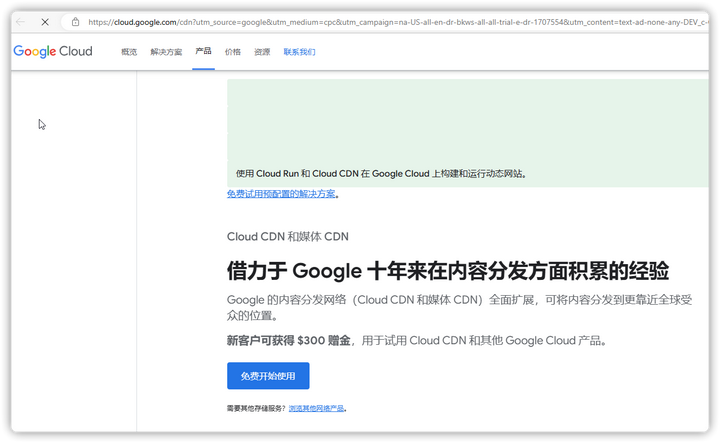
Task: Click the 免费开始使用 button
Action: point(268,376)
